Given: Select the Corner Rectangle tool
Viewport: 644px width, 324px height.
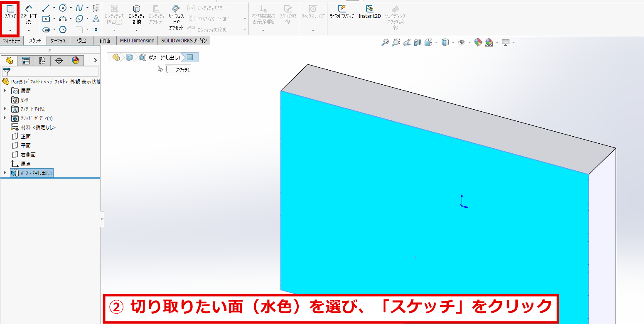Looking at the screenshot, I should (x=46, y=19).
